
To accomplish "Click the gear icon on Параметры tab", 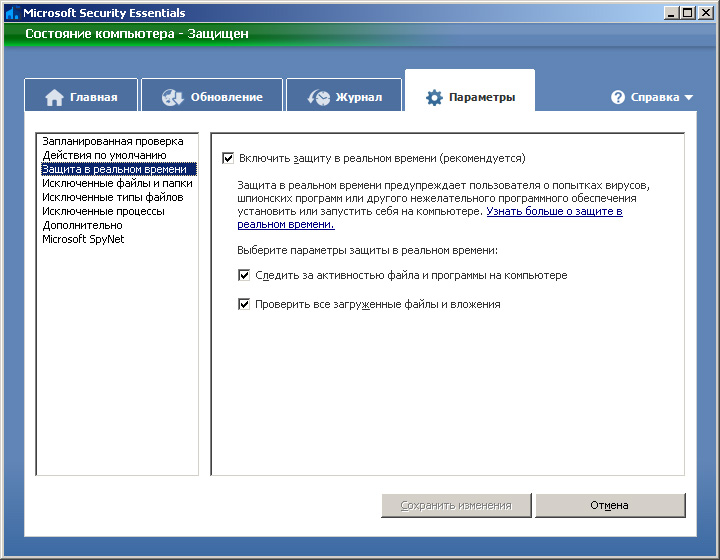I will click(434, 97).
